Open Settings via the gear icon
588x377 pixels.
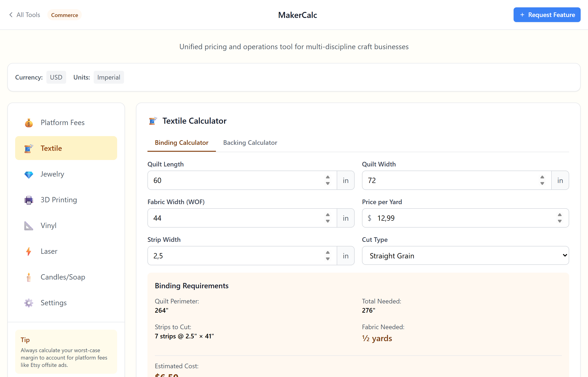29,303
